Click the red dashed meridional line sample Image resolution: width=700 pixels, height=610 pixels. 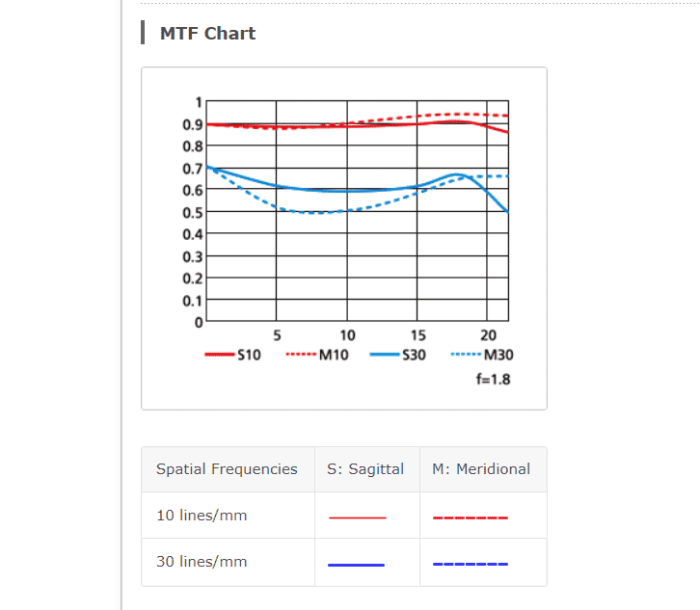tap(471, 517)
